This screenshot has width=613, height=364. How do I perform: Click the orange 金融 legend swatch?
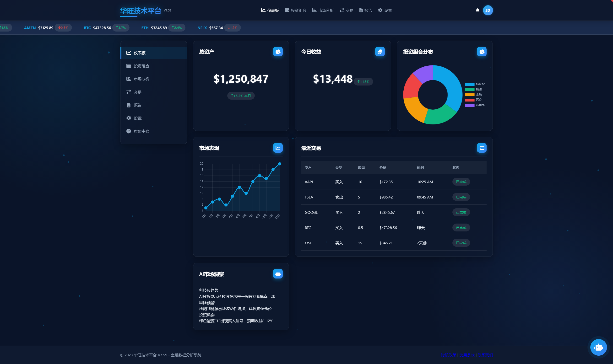[x=469, y=95]
